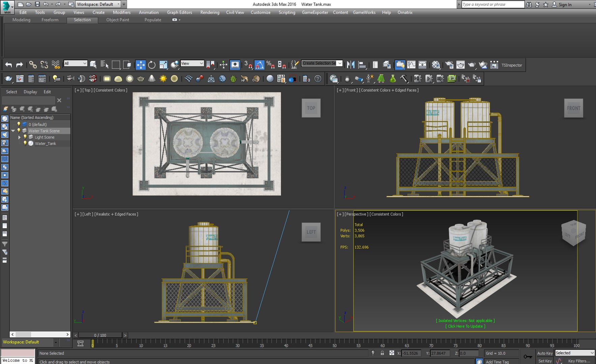Collapse the Water Tank Scene layer

pos(13,131)
